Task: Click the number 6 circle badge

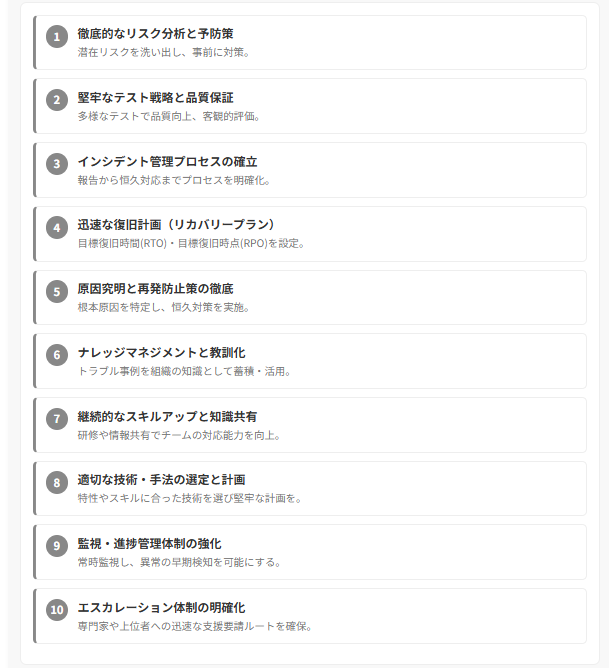Action: coord(57,355)
